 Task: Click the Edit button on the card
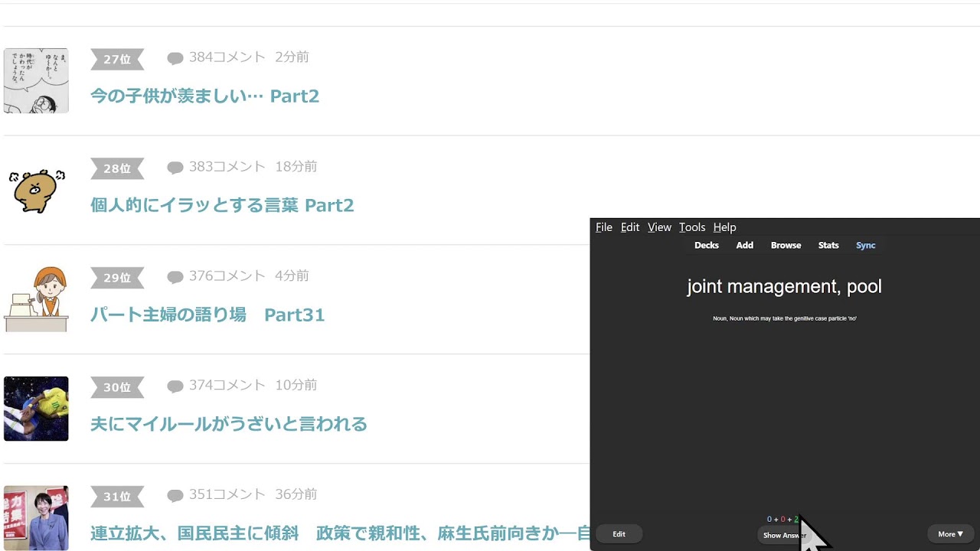pos(619,534)
